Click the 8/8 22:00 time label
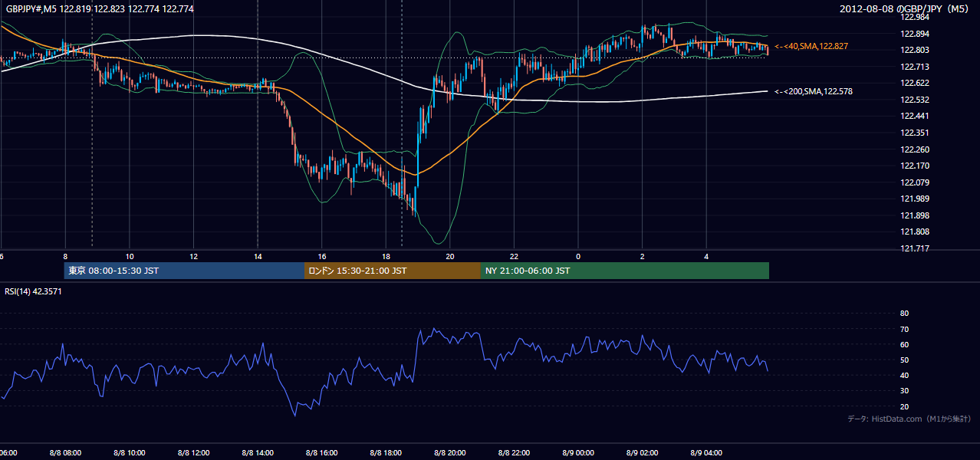Viewport: 980px width, 460px height. pyautogui.click(x=514, y=452)
